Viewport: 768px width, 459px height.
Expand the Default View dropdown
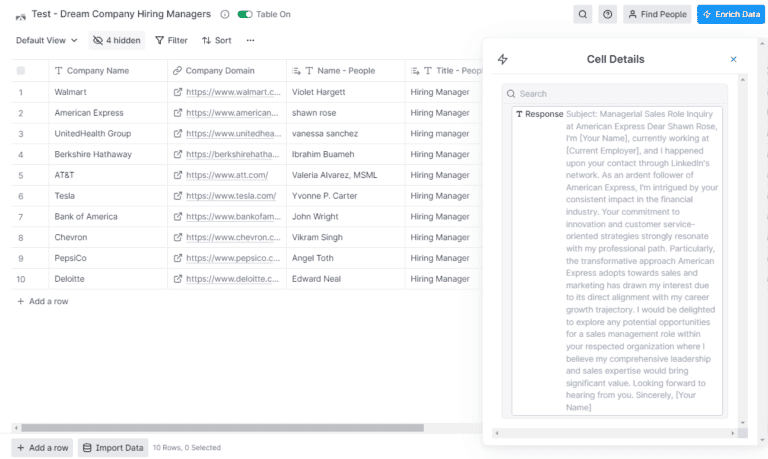47,40
